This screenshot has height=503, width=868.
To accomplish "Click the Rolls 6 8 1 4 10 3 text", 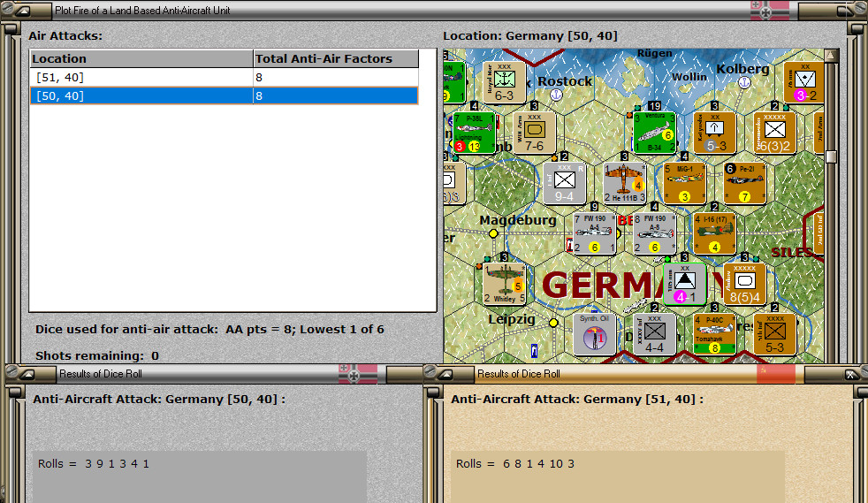I will 515,464.
